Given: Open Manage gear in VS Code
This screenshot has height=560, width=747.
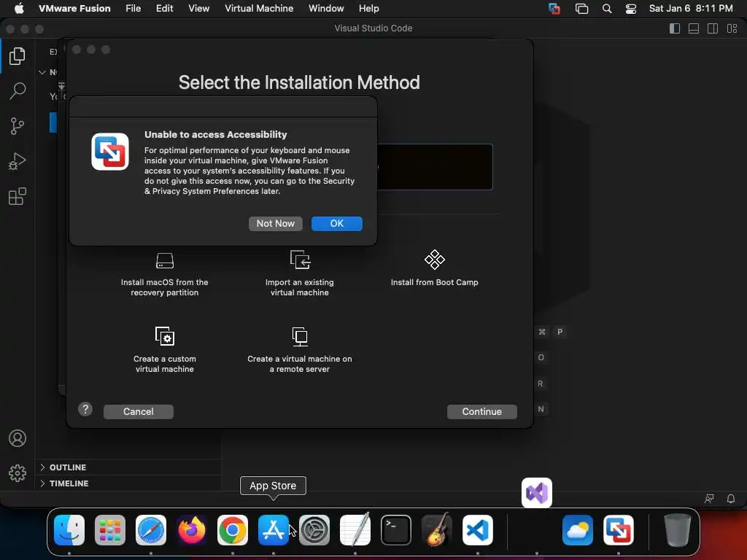Looking at the screenshot, I should point(18,473).
